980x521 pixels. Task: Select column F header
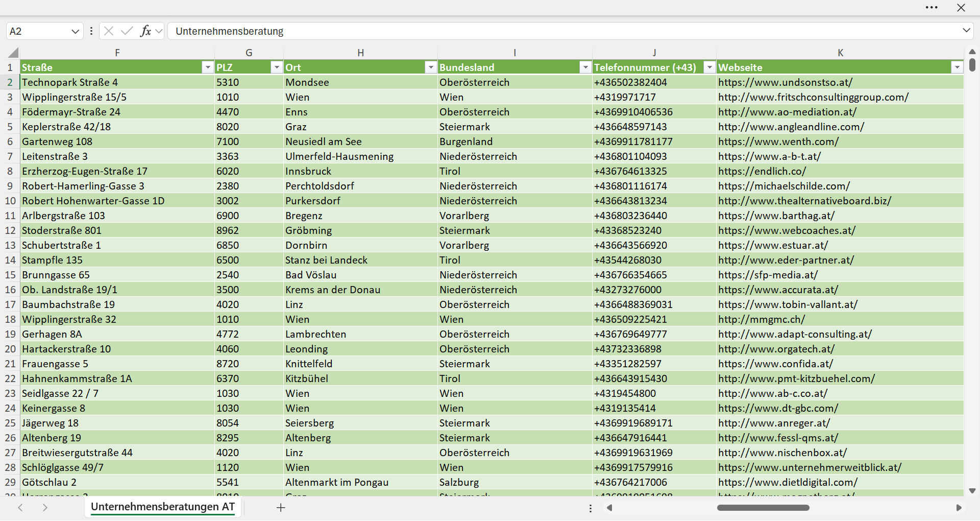[x=117, y=53]
